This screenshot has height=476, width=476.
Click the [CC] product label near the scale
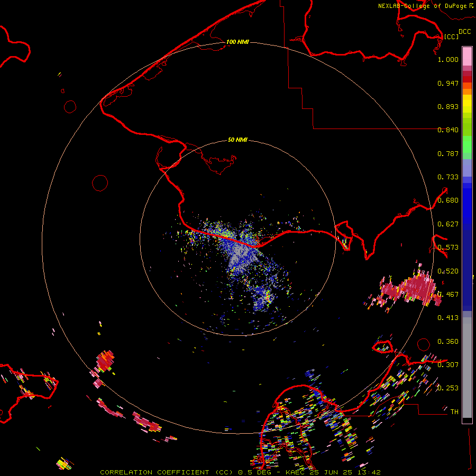451,36
